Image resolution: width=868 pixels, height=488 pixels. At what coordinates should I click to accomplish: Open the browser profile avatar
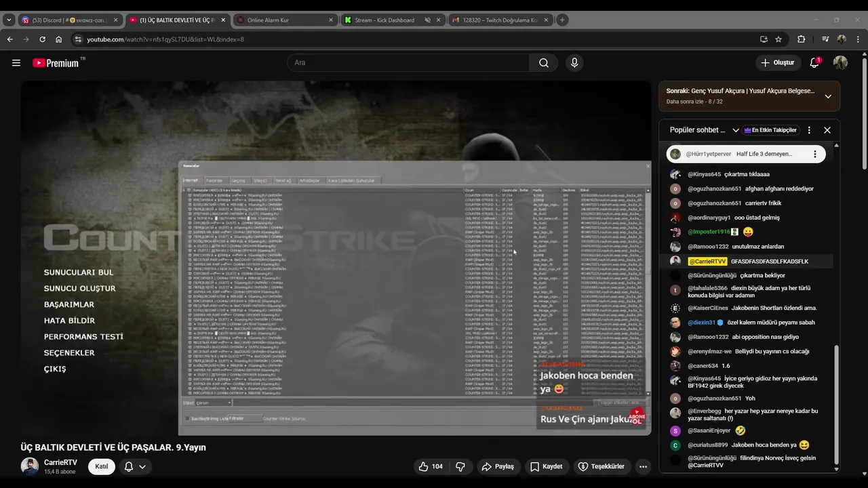click(842, 39)
